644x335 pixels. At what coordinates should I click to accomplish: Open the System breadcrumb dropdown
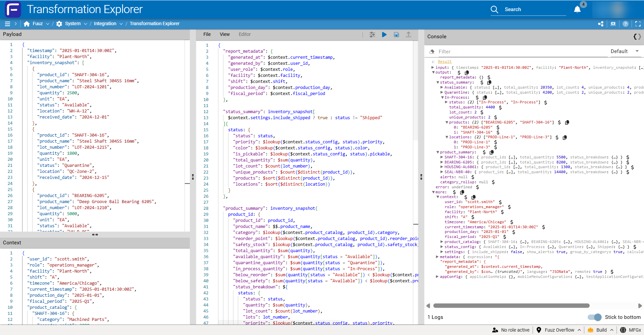[x=86, y=24]
